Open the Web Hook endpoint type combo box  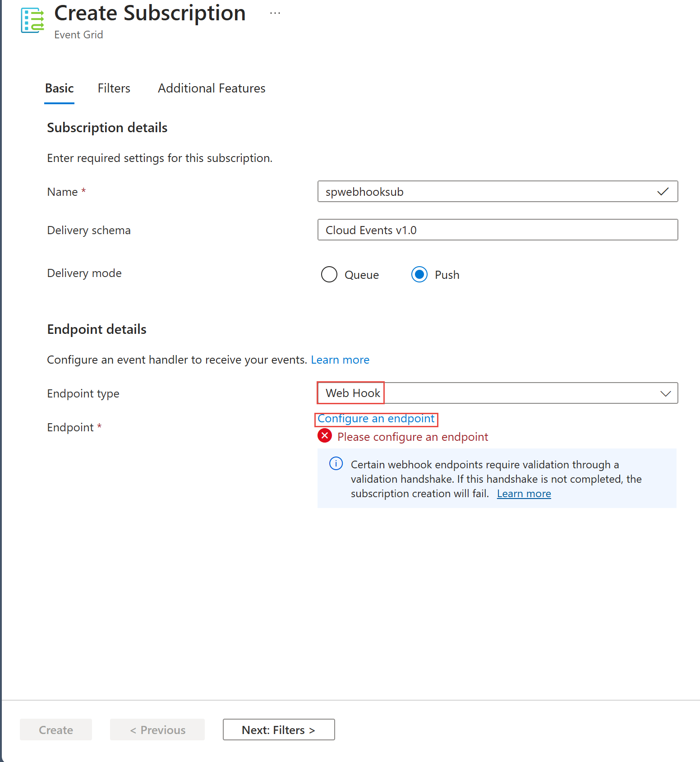(496, 393)
